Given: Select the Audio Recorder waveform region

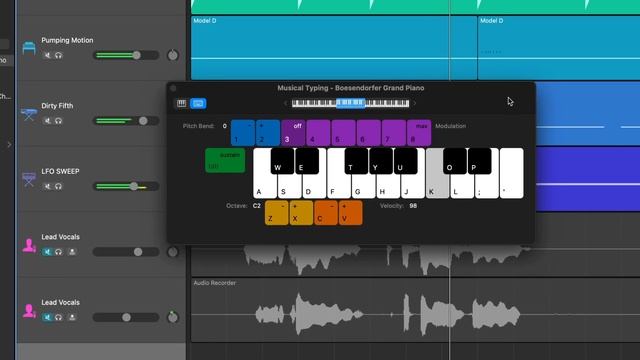Looking at the screenshot, I should click(x=415, y=310).
